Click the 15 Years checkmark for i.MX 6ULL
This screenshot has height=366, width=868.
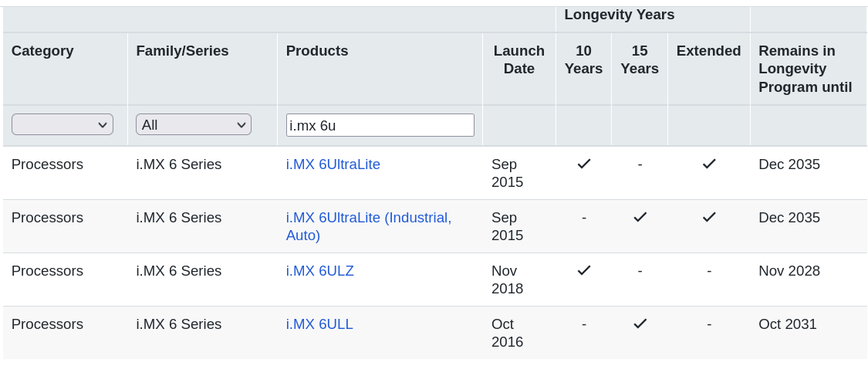(640, 324)
